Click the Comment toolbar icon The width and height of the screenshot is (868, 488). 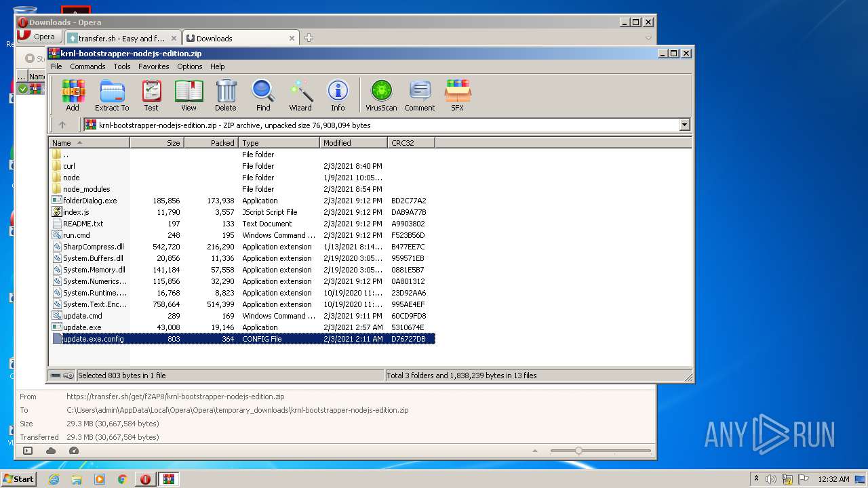(420, 96)
